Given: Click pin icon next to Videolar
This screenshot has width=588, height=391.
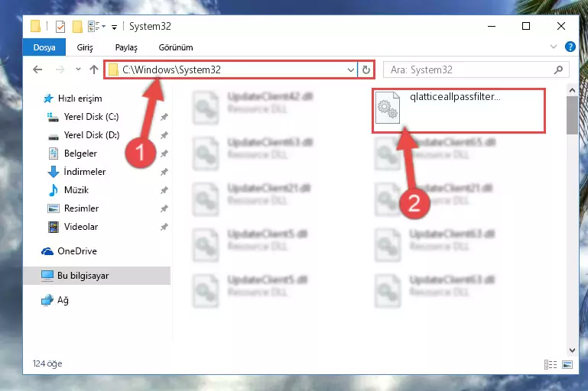Looking at the screenshot, I should 164,227.
